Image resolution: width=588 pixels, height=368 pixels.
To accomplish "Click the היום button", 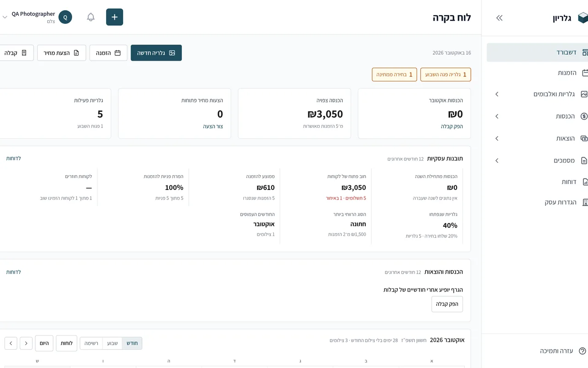I will coord(44,343).
